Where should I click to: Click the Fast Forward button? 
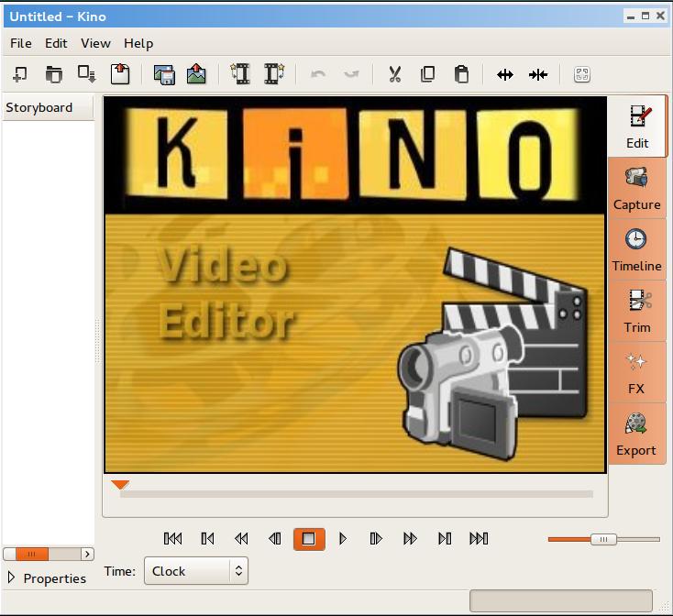pyautogui.click(x=411, y=538)
